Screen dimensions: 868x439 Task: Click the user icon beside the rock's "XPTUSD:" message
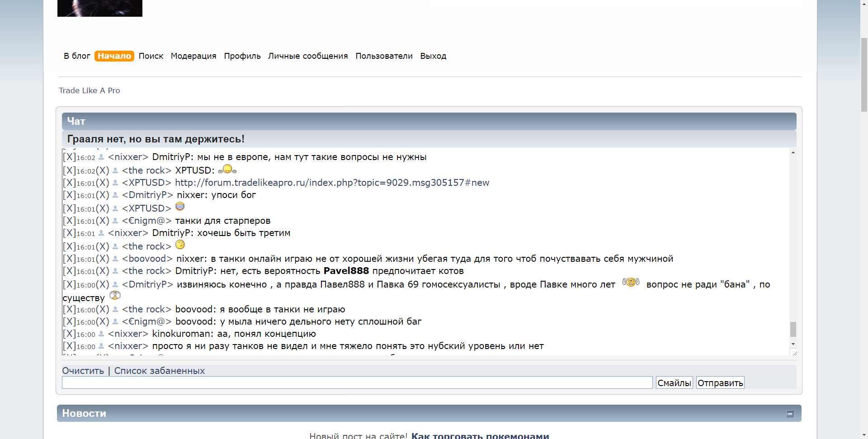[x=115, y=170]
